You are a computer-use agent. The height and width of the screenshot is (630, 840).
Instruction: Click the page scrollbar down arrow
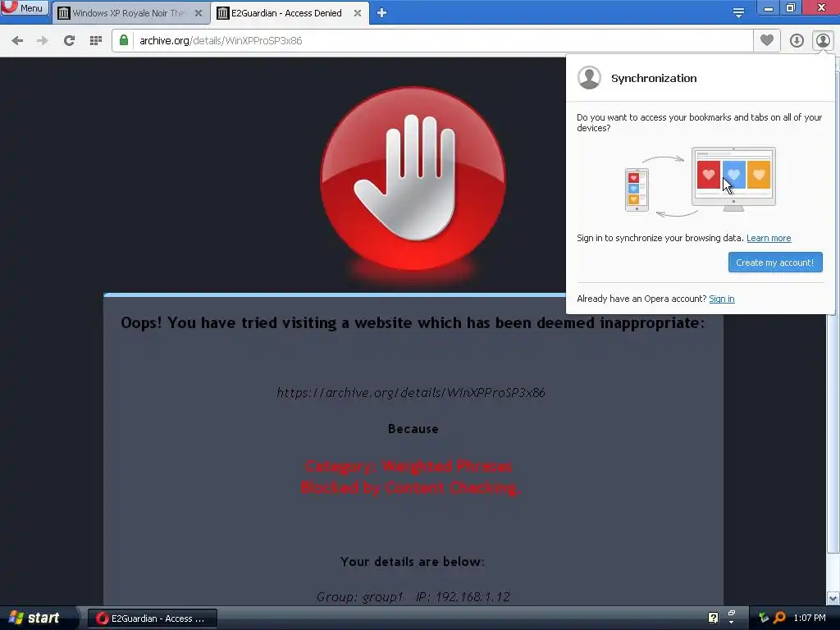click(833, 598)
